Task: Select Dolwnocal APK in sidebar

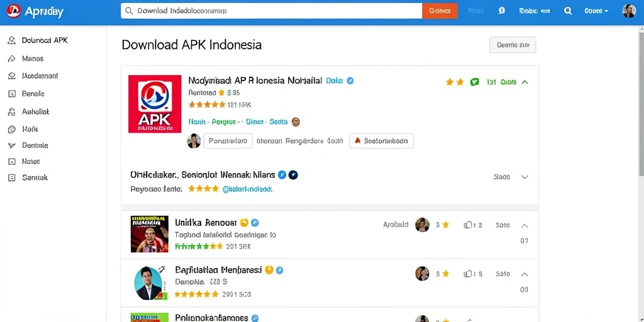Action: 45,40
